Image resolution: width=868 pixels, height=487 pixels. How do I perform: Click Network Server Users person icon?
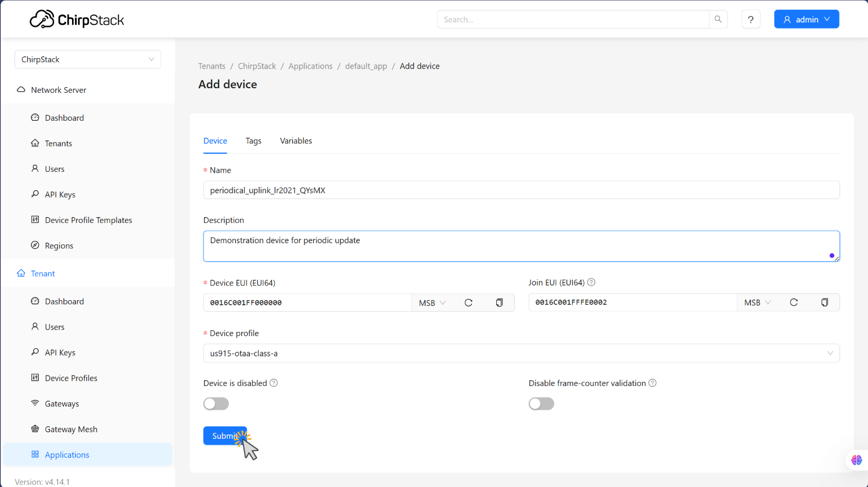click(35, 169)
